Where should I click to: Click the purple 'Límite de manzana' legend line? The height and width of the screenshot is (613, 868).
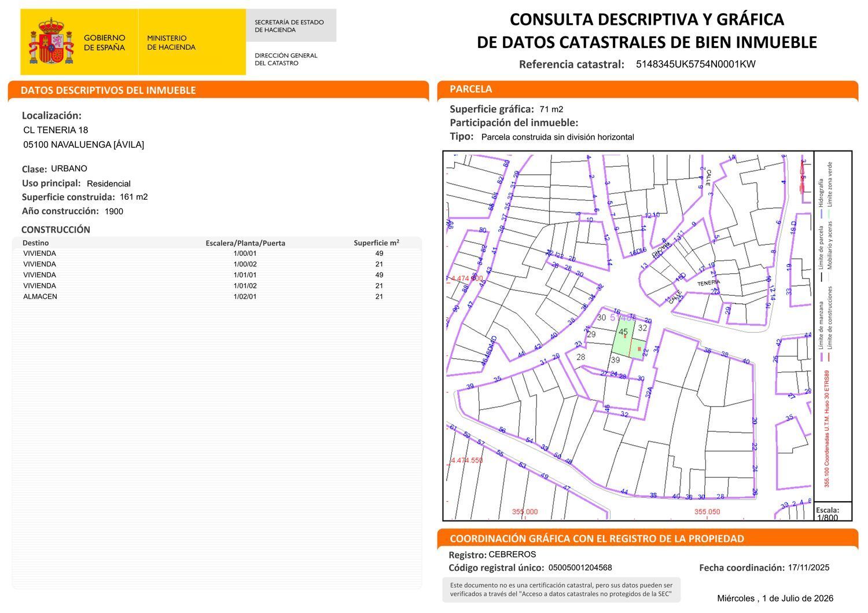pos(821,357)
